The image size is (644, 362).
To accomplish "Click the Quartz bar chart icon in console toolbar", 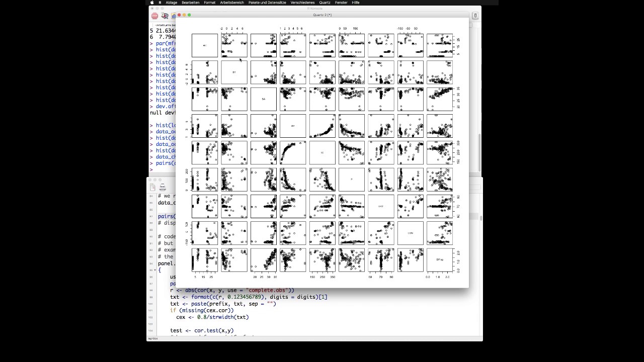I will [173, 16].
